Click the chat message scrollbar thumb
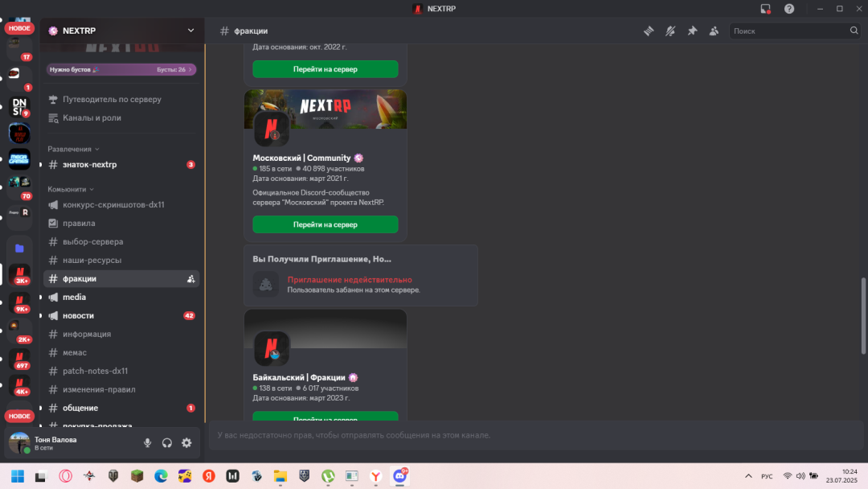This screenshot has width=868, height=489. (863, 315)
